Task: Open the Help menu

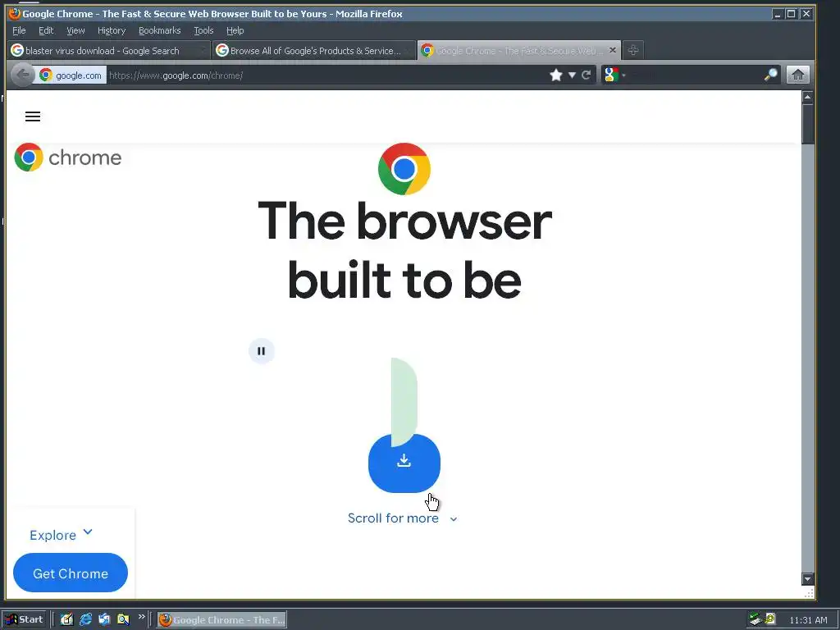Action: (235, 30)
